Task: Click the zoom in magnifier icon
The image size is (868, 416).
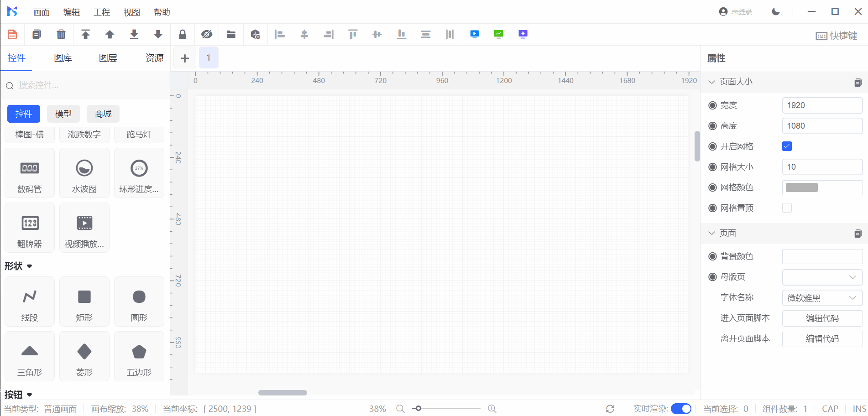Action: click(x=492, y=409)
